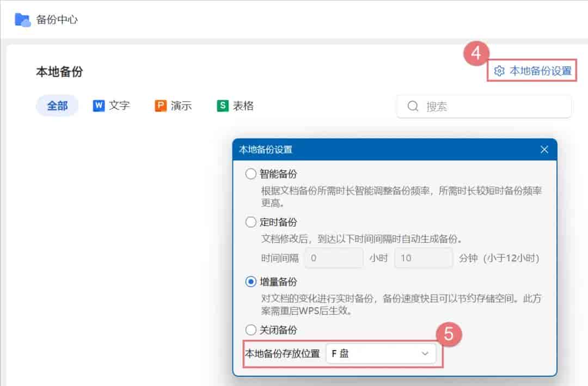Screen dimensions: 588x386
Task: Switch to the 文字 tab
Action: point(112,106)
